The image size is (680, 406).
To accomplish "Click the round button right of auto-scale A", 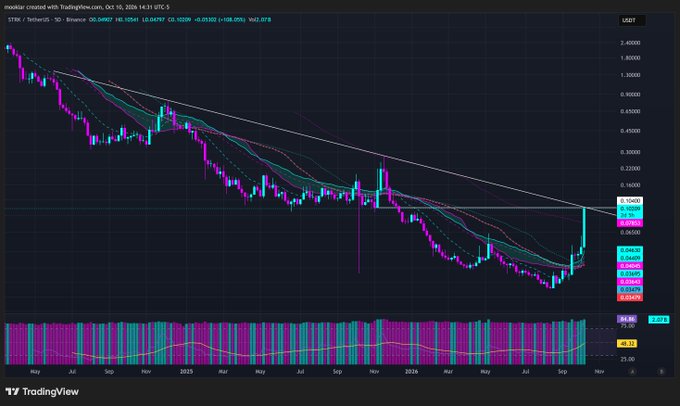I will coord(661,372).
